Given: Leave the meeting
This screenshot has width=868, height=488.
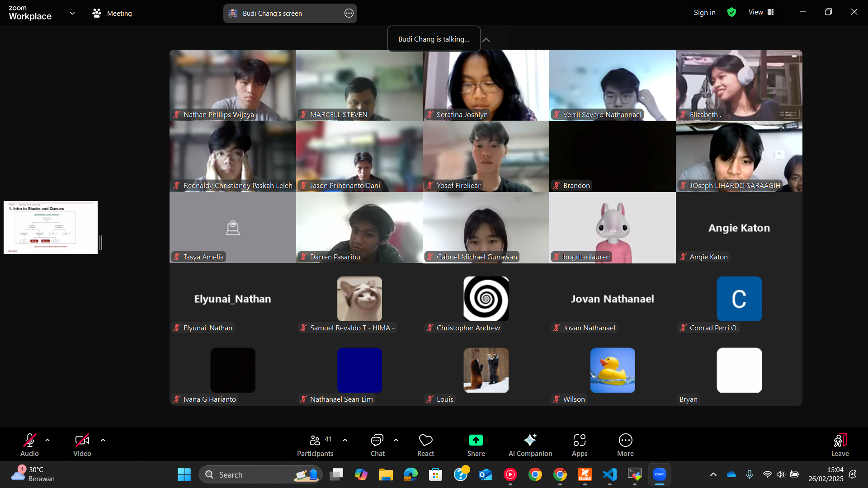Looking at the screenshot, I should click(x=840, y=445).
